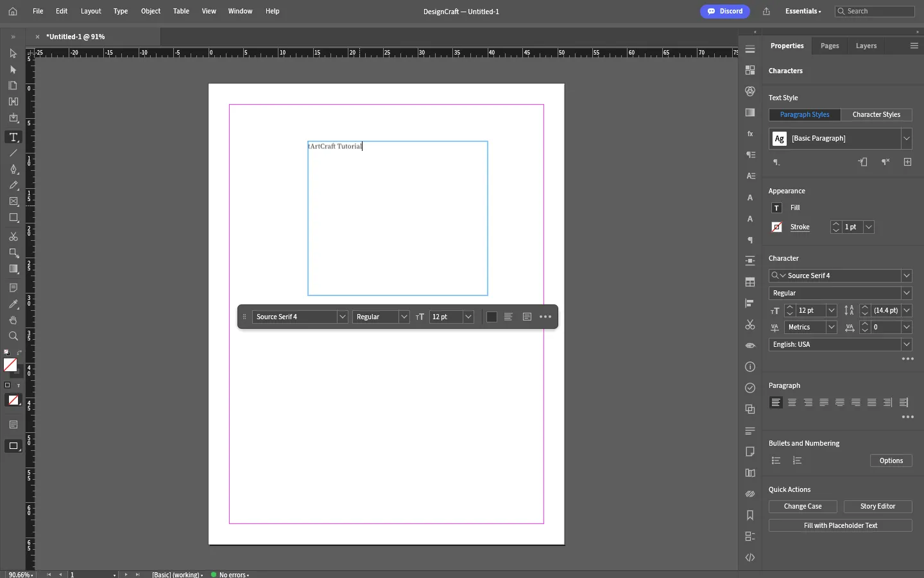This screenshot has height=578, width=924.
Task: Switch to Character Styles toggle
Action: 877,115
